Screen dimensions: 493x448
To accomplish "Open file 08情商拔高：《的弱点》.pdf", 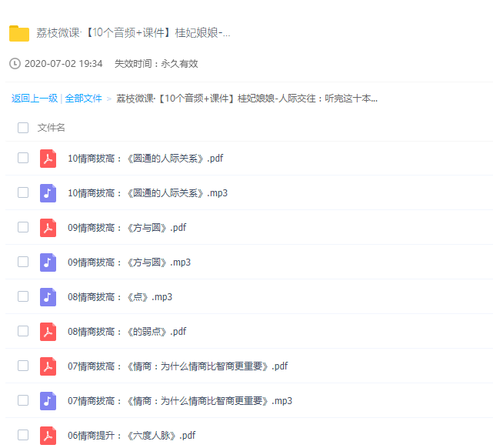I will coord(127,332).
